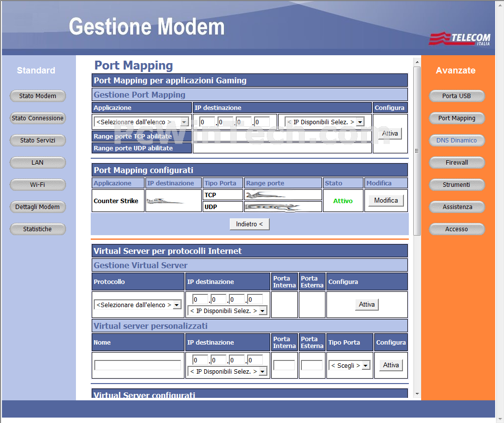Viewport: 504px width, 423px height.
Task: Click the Nome field for custom virtual server
Action: pyautogui.click(x=138, y=365)
